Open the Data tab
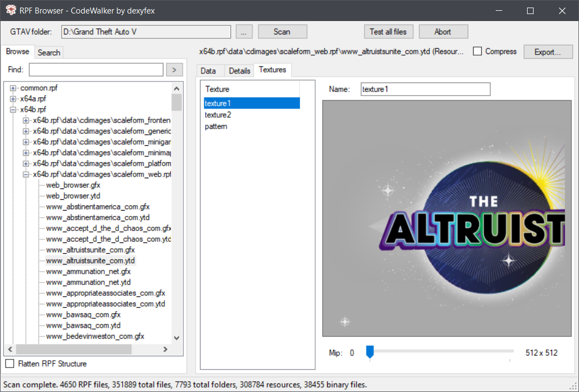 [208, 71]
